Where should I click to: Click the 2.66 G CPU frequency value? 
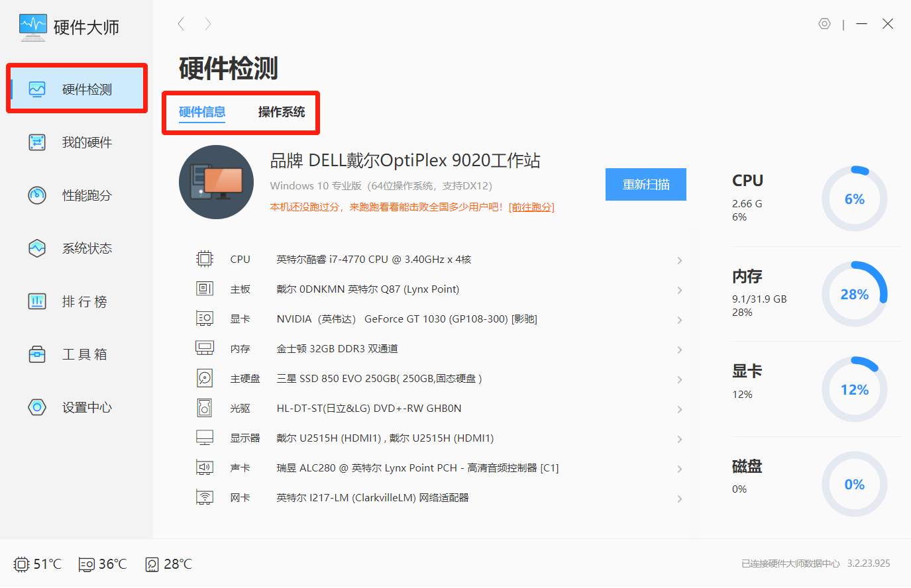click(747, 203)
